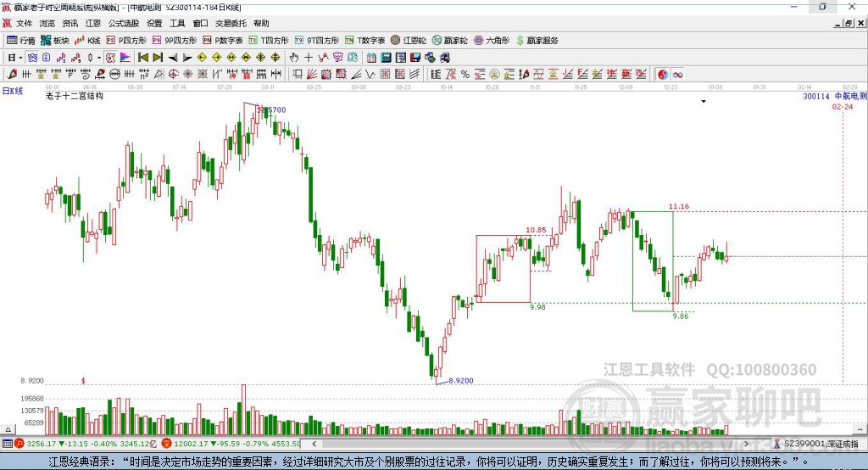This screenshot has width=868, height=470.
Task: Open the 文件 menu
Action: (x=24, y=23)
